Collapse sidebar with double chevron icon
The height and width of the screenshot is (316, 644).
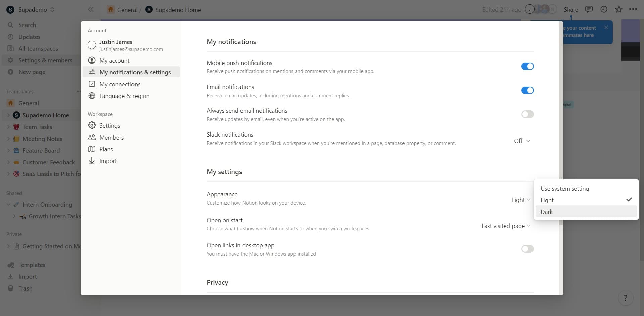pyautogui.click(x=91, y=9)
